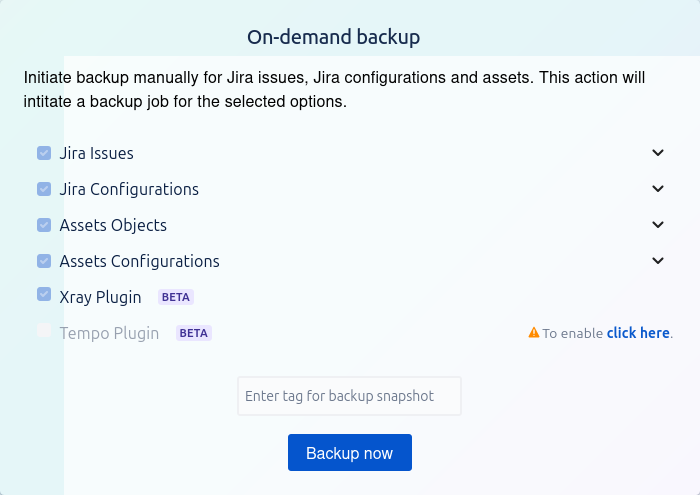
Task: Expand the Jira Configurations options chevron
Action: pyautogui.click(x=658, y=189)
